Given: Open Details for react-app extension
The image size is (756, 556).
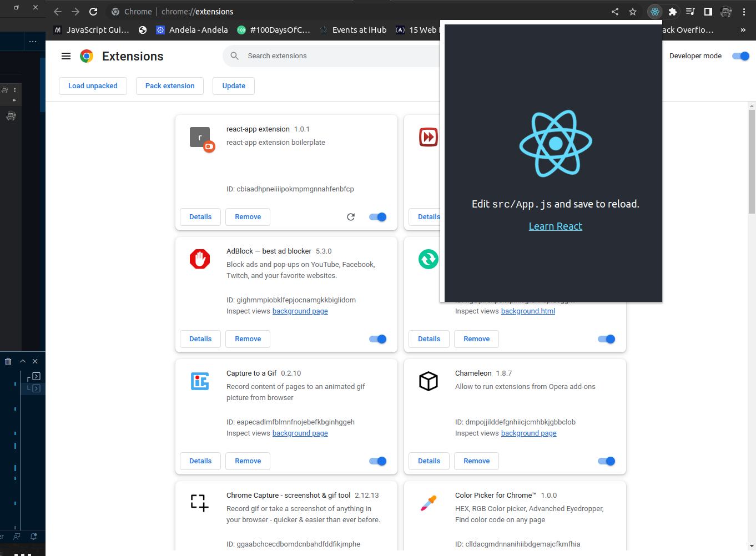Looking at the screenshot, I should 200,217.
